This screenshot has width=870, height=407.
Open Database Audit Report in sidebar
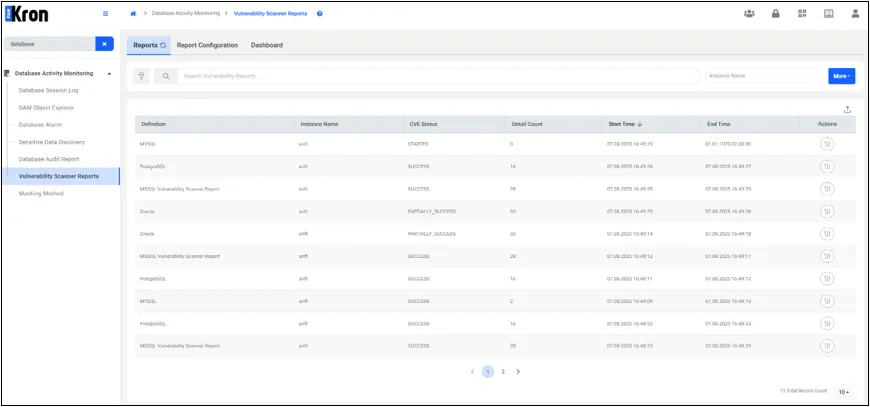49,159
